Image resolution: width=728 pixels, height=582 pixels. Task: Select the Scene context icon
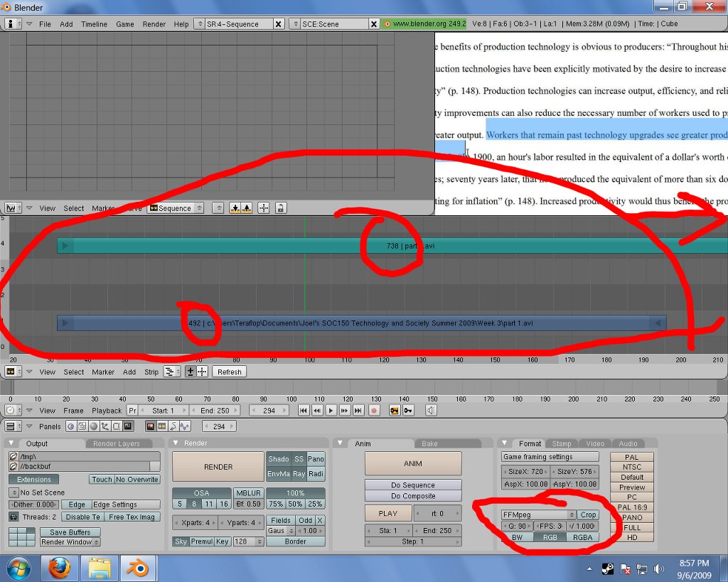pos(128,426)
